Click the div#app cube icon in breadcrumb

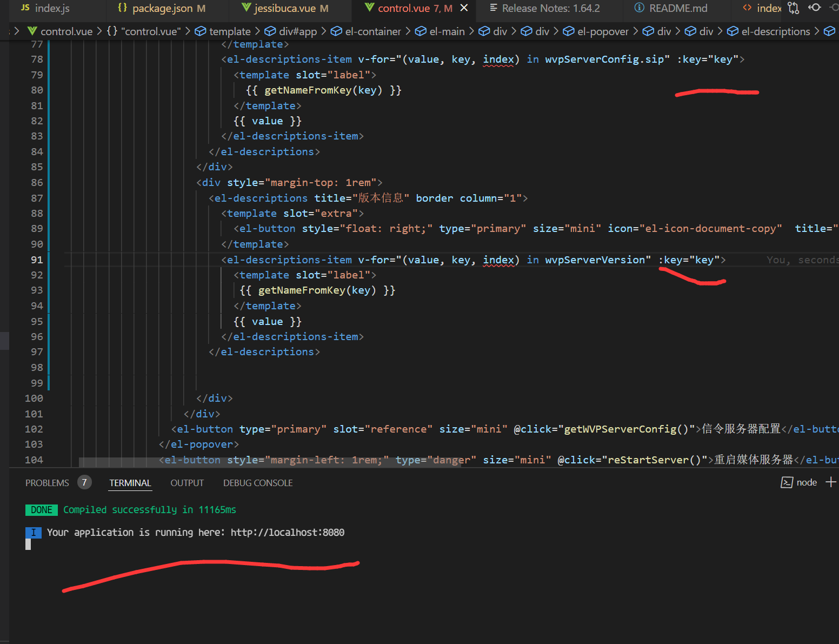pos(270,31)
